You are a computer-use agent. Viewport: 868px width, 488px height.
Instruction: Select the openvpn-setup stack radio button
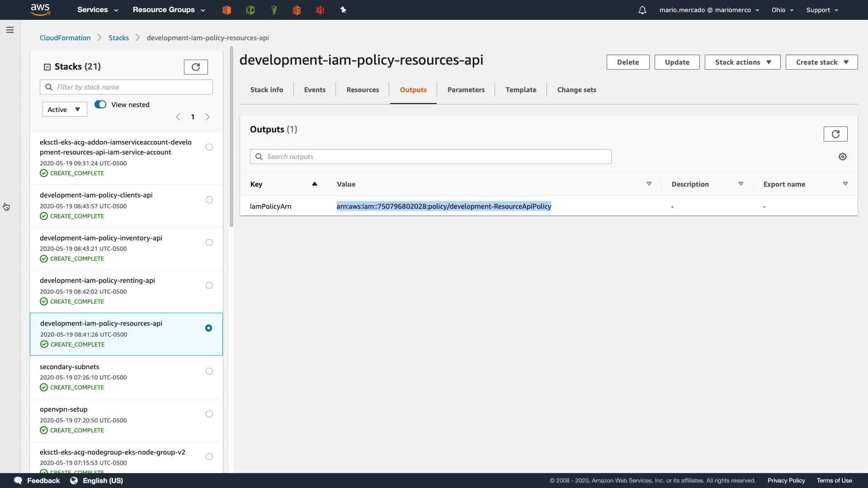(209, 414)
